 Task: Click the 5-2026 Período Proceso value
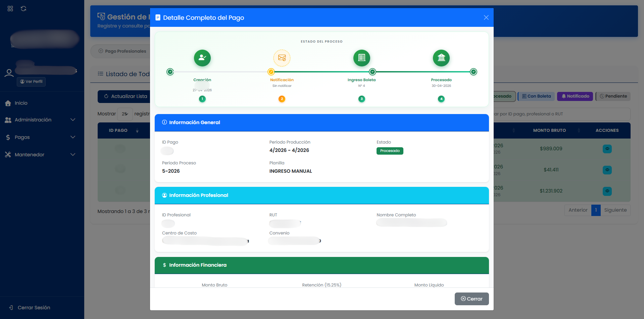pyautogui.click(x=171, y=171)
